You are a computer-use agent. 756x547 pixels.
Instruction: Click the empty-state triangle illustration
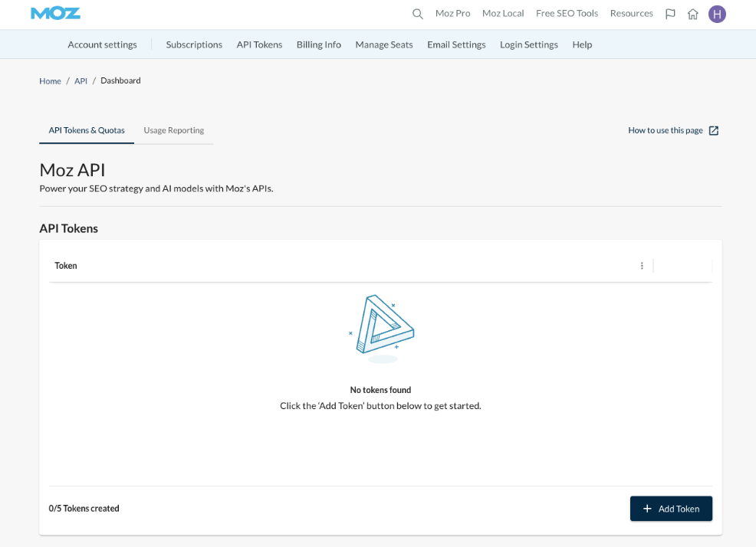[x=381, y=328]
